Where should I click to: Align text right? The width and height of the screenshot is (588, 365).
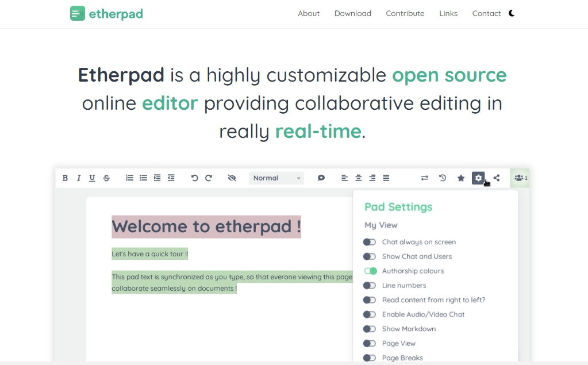372,178
